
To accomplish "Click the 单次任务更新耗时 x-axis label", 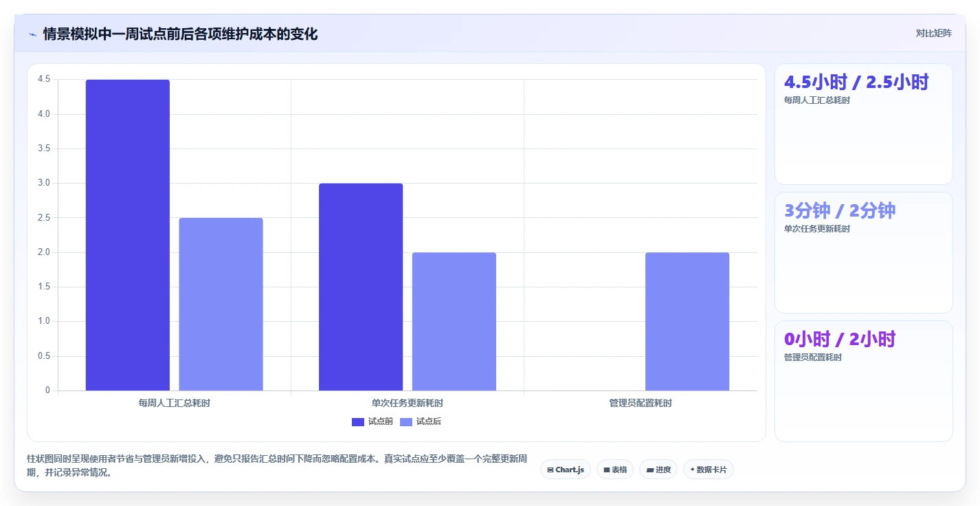I will click(408, 404).
